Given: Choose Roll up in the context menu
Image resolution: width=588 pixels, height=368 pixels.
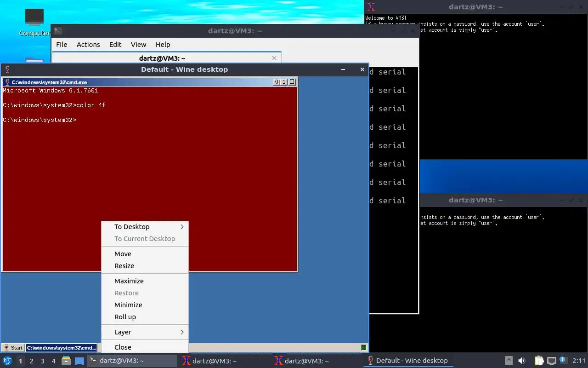Looking at the screenshot, I should 145,317.
